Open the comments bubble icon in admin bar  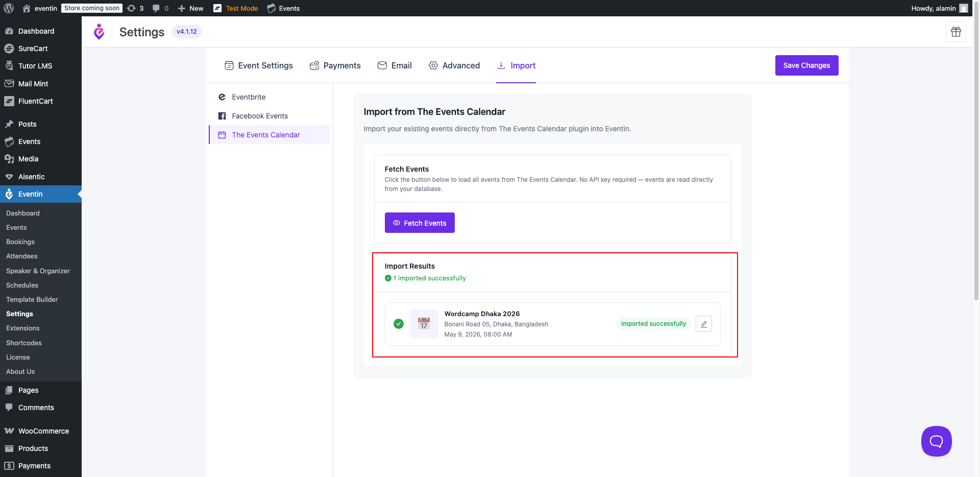pyautogui.click(x=156, y=8)
